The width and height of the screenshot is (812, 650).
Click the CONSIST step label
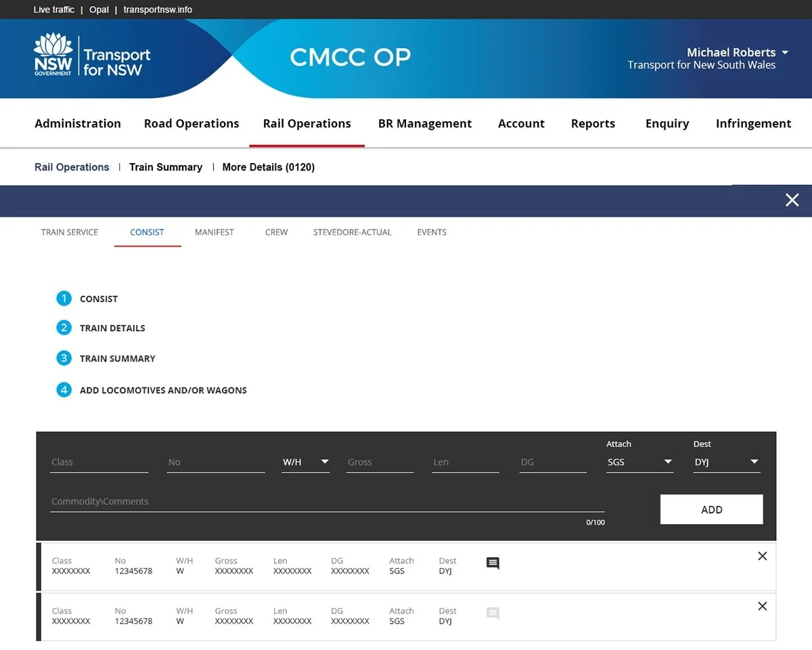(x=99, y=299)
